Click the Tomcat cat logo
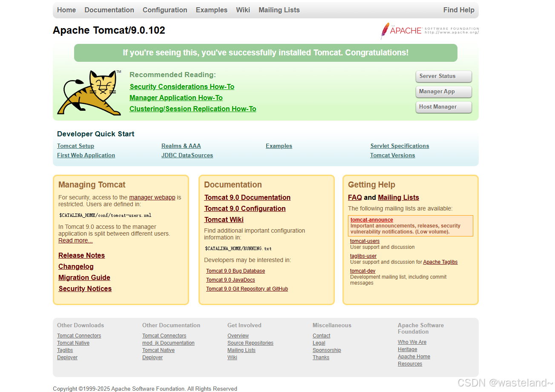 89,92
